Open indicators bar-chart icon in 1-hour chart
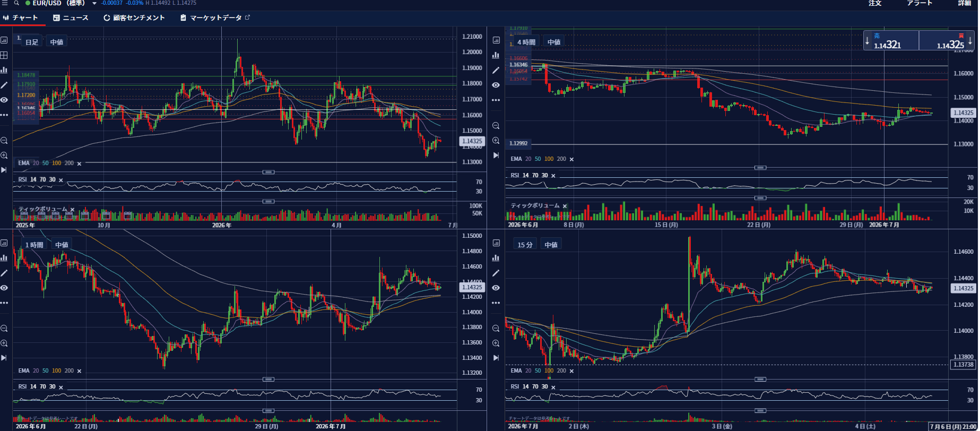The image size is (980, 431). coord(4,258)
